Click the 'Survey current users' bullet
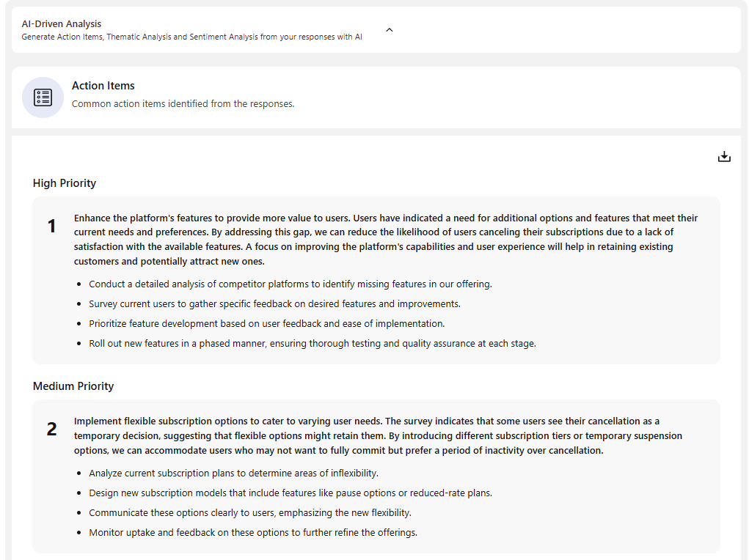The height and width of the screenshot is (560, 749). coord(274,303)
